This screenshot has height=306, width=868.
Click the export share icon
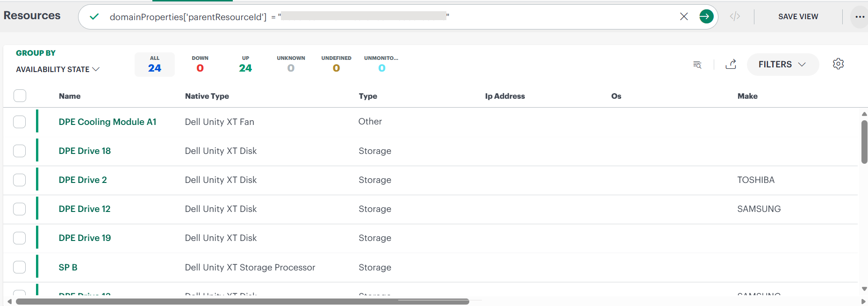point(731,64)
